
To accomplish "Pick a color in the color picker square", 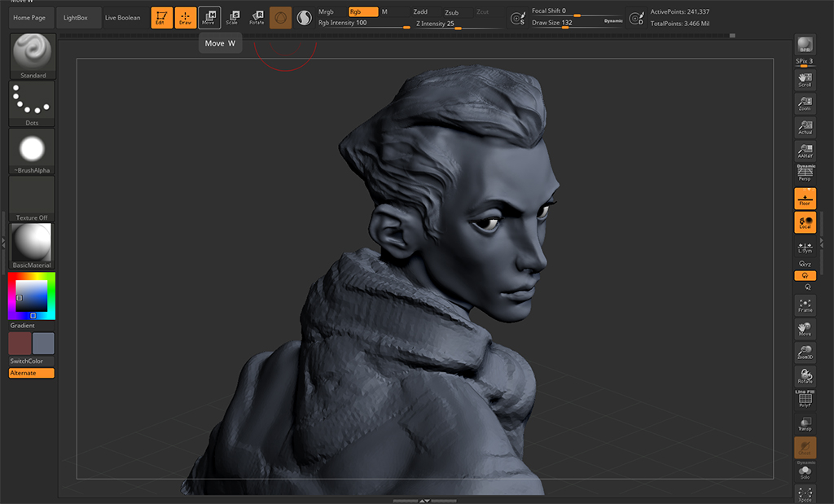I will point(32,296).
